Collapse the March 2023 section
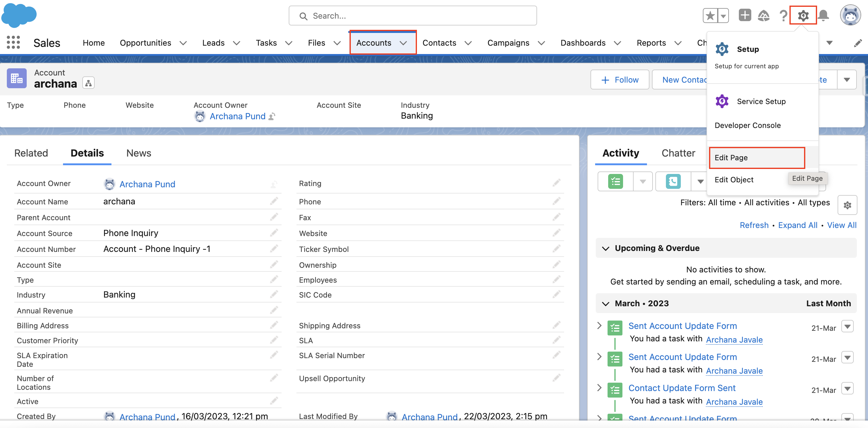The width and height of the screenshot is (868, 428). tap(605, 304)
